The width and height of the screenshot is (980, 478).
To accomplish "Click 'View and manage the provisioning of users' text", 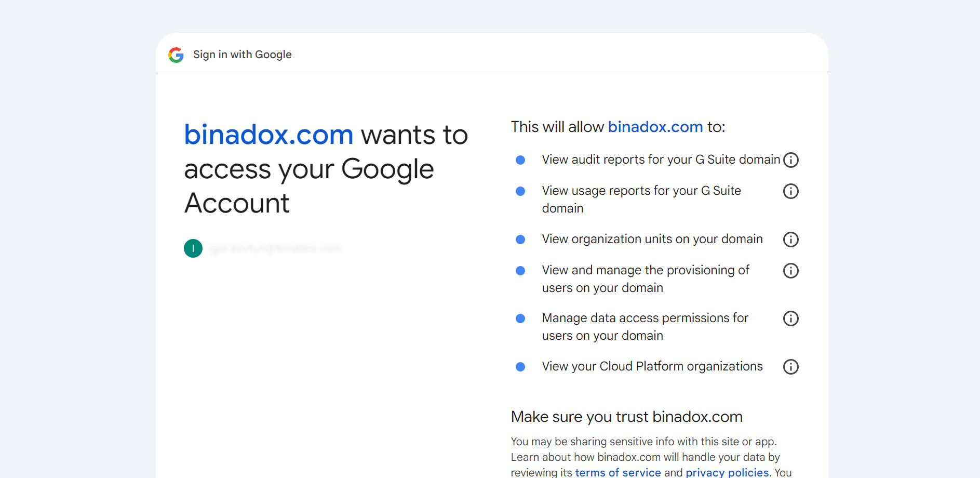I will click(x=646, y=279).
